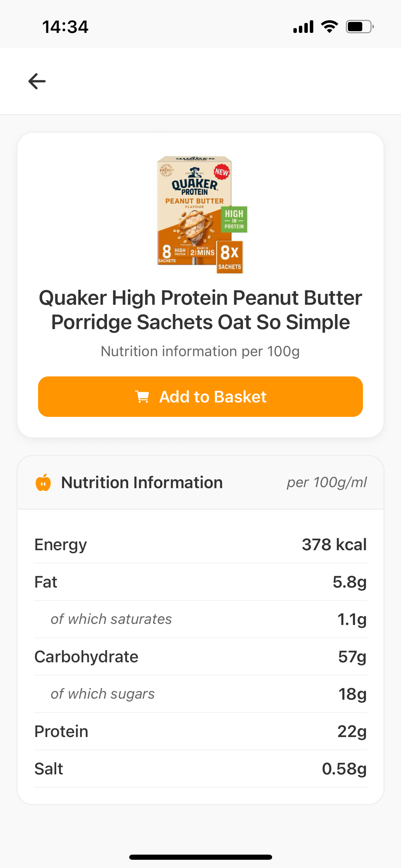Tap the Wi-Fi status icon
This screenshot has height=868, width=401.
329,26
